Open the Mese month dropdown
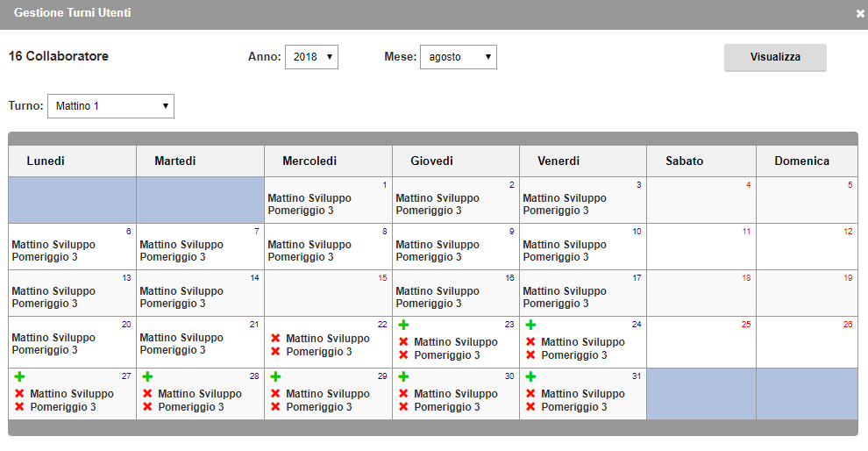 (x=459, y=57)
